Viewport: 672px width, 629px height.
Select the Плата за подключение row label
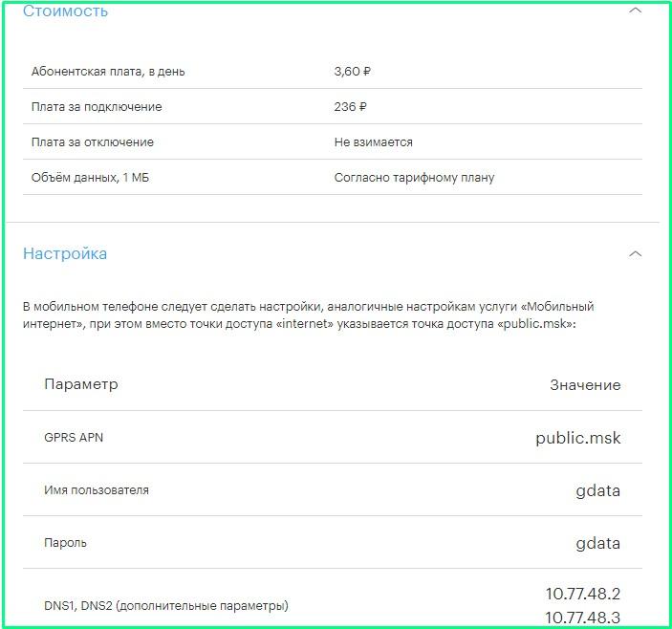click(97, 107)
